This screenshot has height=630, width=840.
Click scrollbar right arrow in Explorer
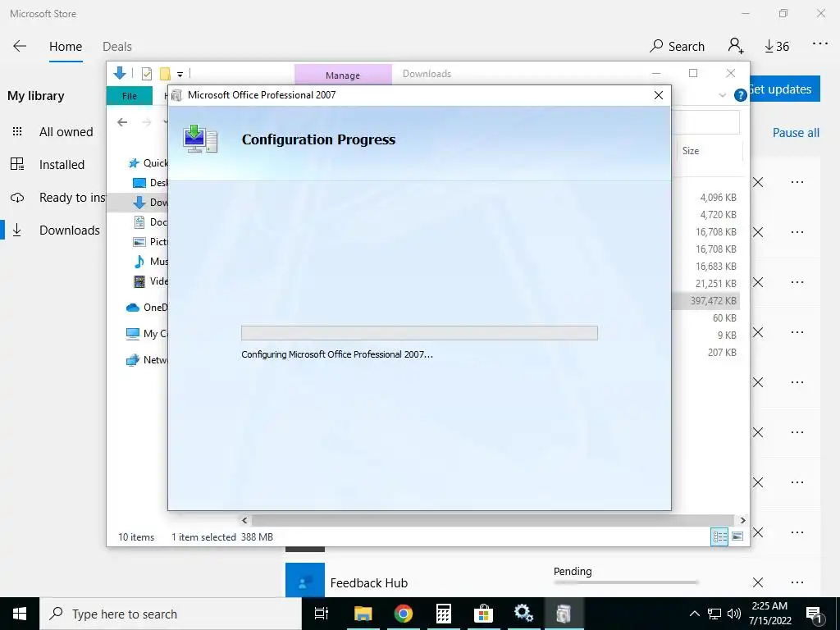742,520
